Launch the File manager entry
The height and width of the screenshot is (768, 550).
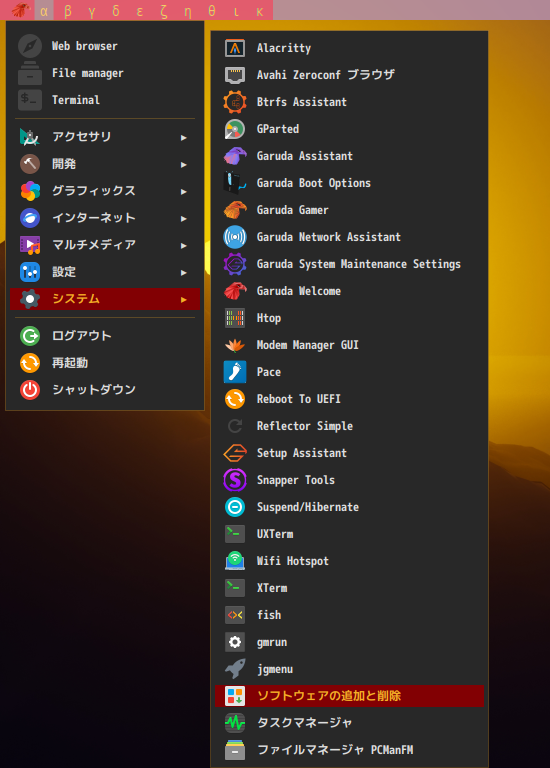coord(105,73)
